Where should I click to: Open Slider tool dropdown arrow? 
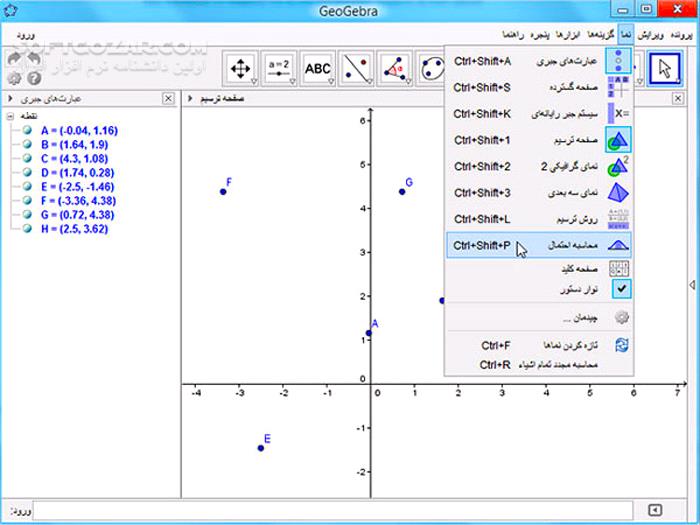pyautogui.click(x=292, y=82)
